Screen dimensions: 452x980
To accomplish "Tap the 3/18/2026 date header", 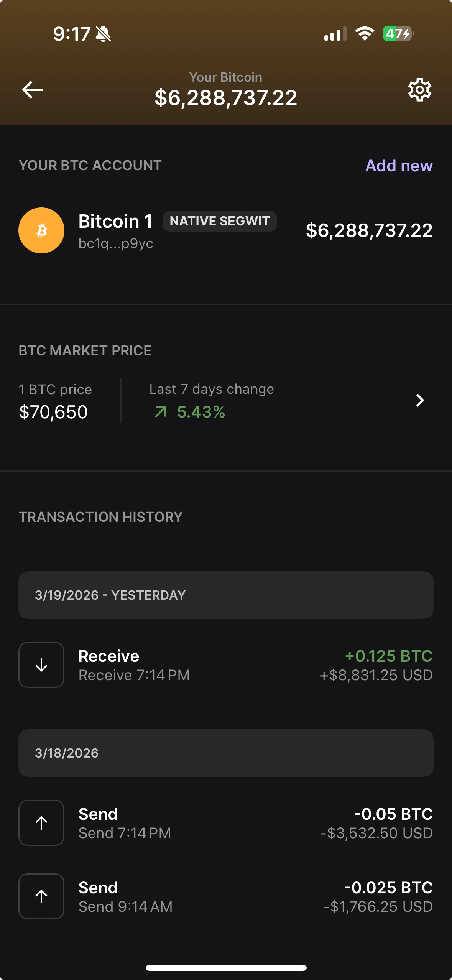I will pyautogui.click(x=226, y=753).
